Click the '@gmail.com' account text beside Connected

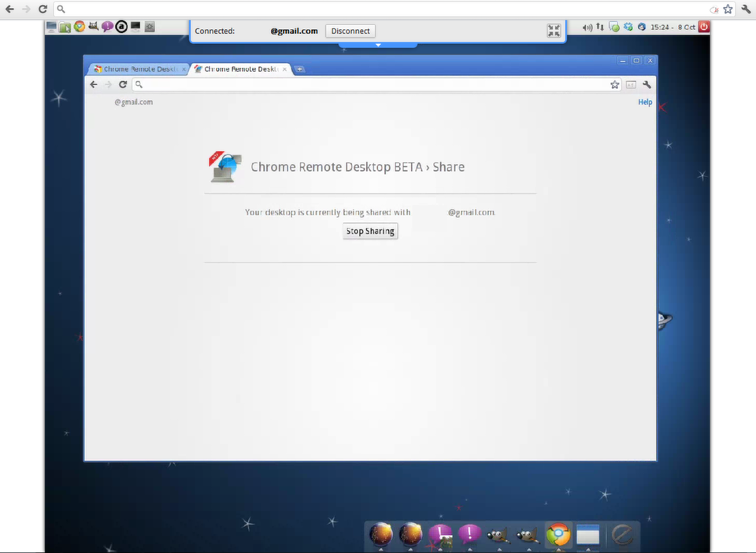pyautogui.click(x=294, y=31)
